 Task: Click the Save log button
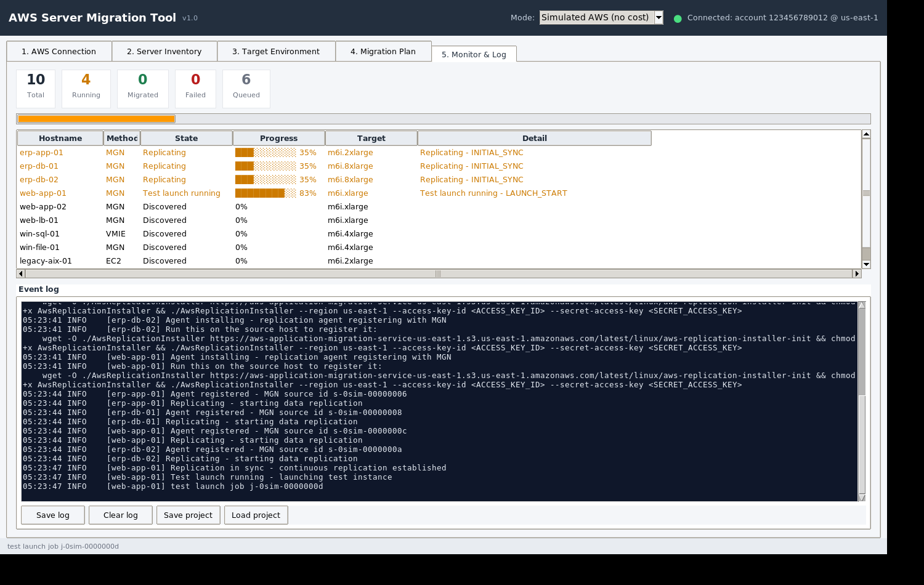pos(53,515)
